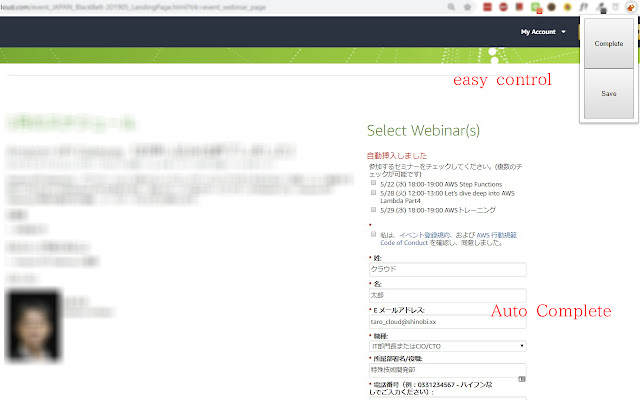Screen dimensions: 640x400
Task: Click the brown round extension icon
Action: (x=551, y=7)
